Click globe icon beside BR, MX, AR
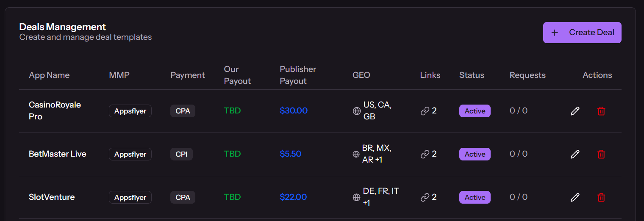The height and width of the screenshot is (221, 644). (x=356, y=154)
